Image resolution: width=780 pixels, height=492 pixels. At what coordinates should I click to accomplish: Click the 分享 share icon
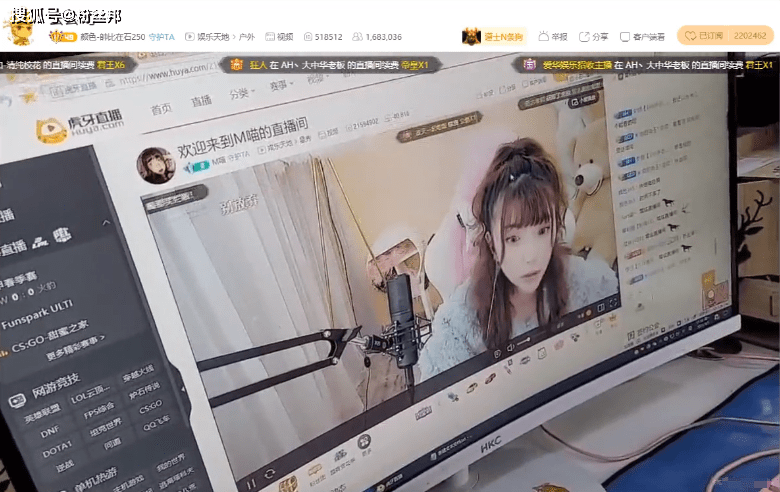point(584,37)
